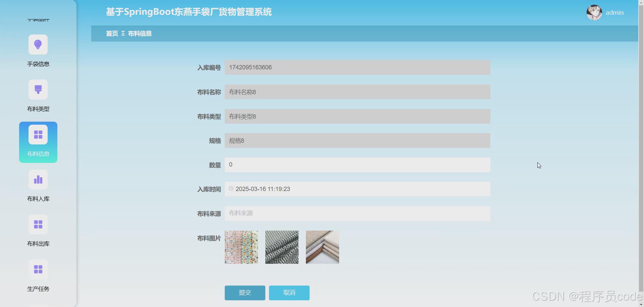Open 布料出库 via its sidebar icon

(x=38, y=225)
